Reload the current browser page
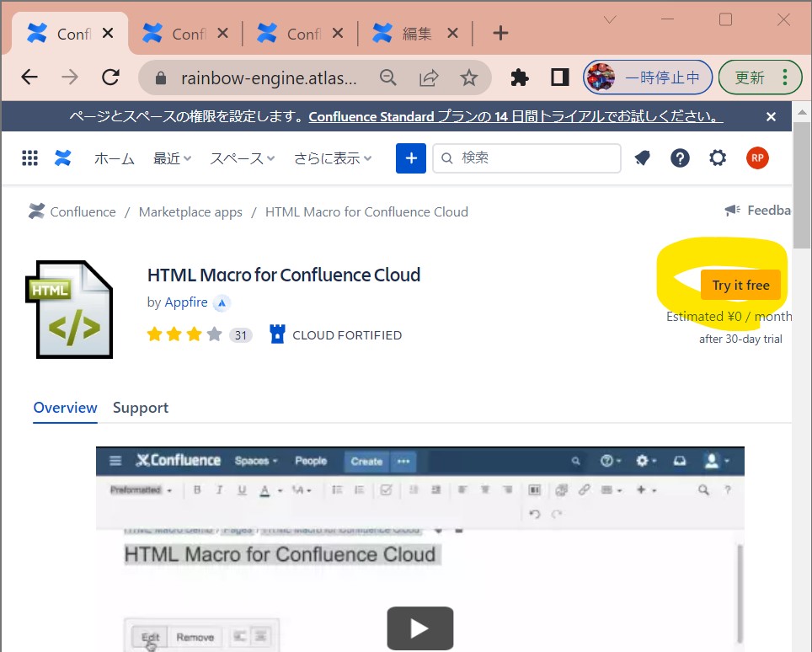The image size is (812, 652). (110, 77)
